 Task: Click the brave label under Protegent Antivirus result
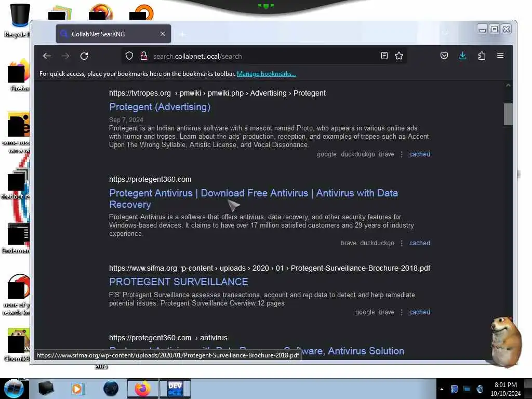[349, 243]
